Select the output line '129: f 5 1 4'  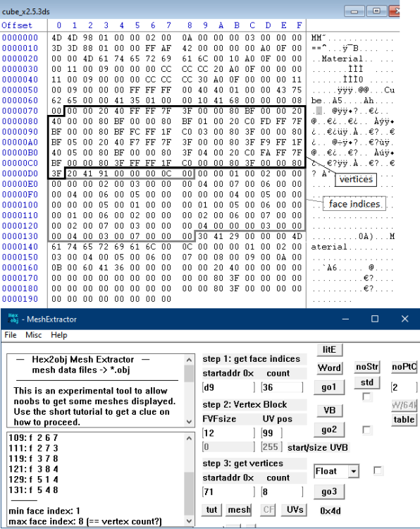point(33,480)
